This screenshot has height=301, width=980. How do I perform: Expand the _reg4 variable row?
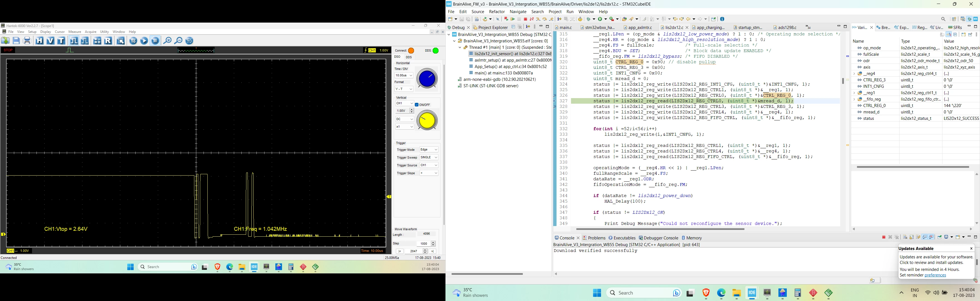854,74
